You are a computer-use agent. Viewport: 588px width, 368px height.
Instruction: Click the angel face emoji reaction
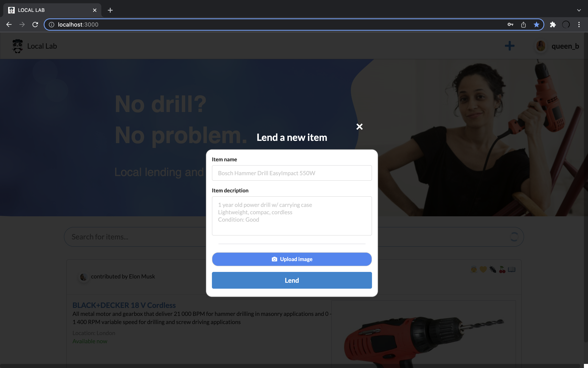pos(473,269)
